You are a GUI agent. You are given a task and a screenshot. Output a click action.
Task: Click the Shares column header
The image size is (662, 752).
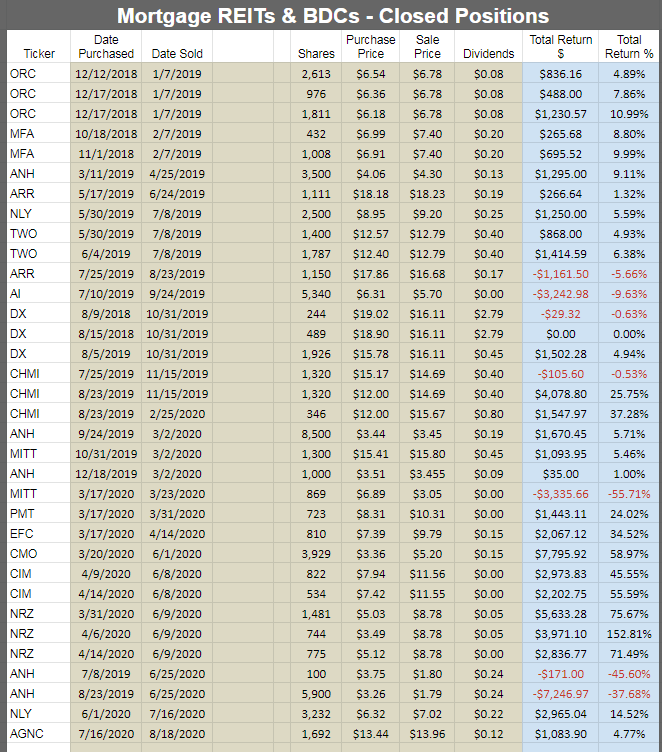pyautogui.click(x=316, y=53)
